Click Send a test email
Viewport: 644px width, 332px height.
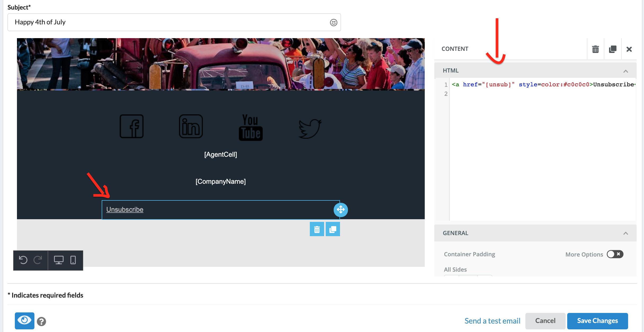(492, 321)
